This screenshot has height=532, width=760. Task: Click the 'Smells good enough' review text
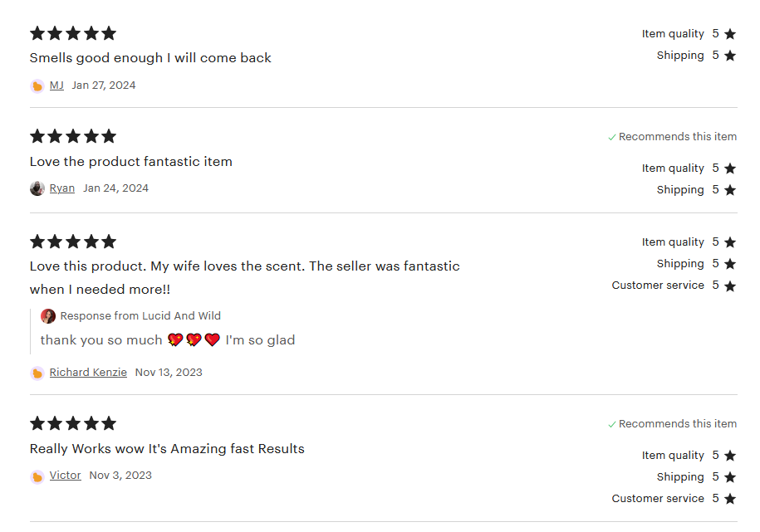click(x=150, y=58)
